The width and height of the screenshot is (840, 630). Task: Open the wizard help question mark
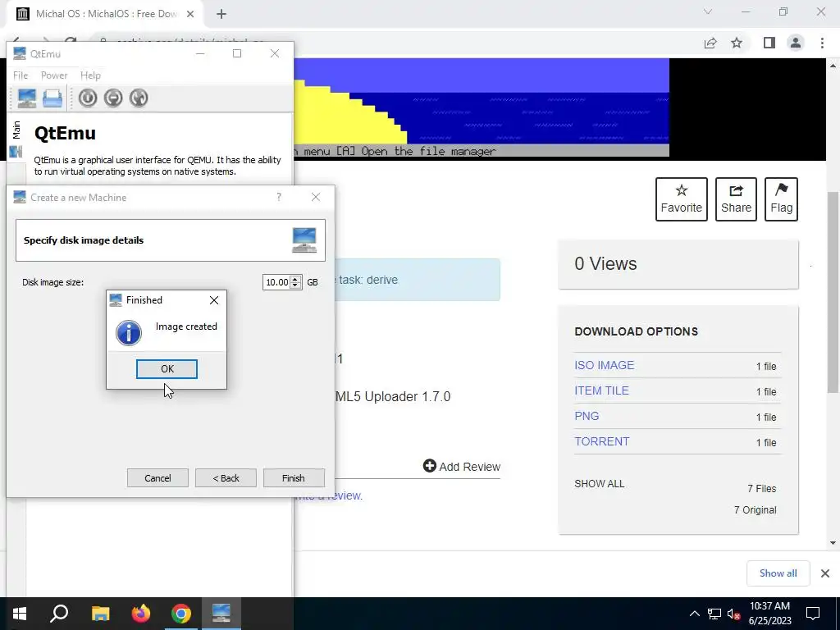tap(279, 197)
